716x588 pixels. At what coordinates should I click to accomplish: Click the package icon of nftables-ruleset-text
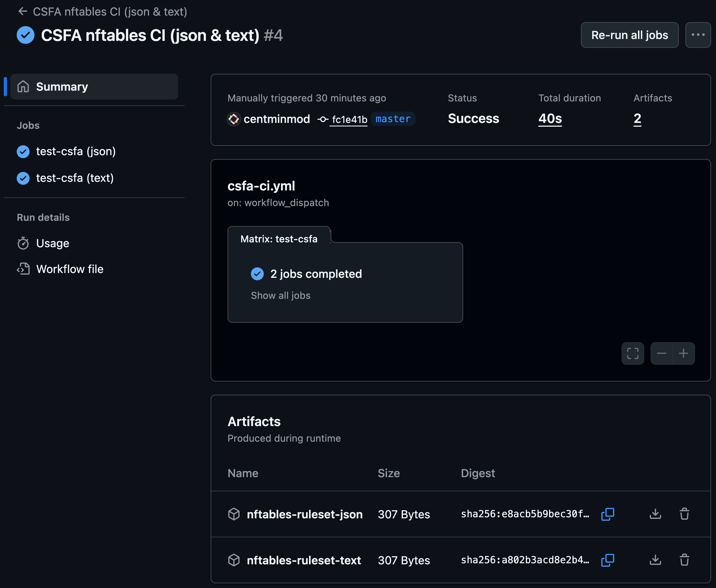click(234, 560)
